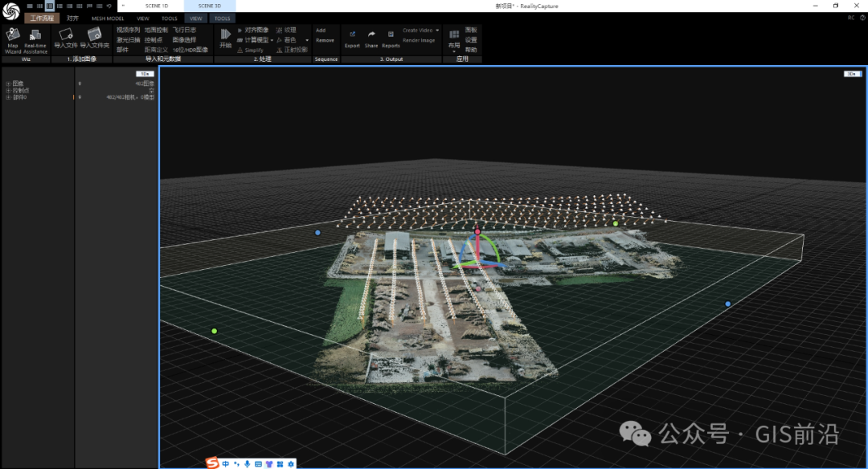Expand the 部件0 tree node

tap(8, 97)
